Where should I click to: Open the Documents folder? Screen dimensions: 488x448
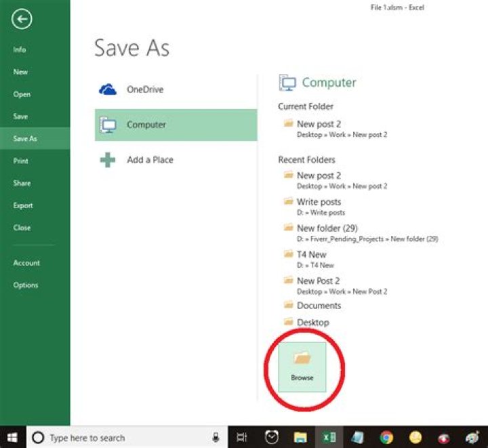(x=312, y=305)
